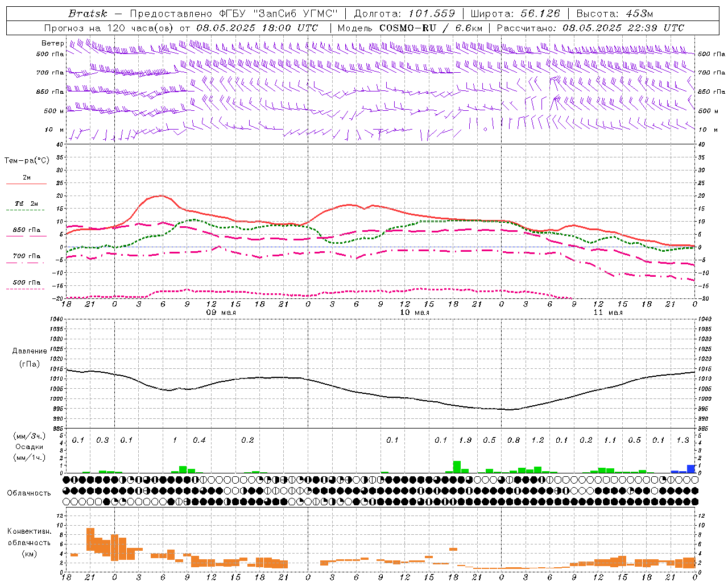Click the tallest blue precipitation bar

click(691, 469)
